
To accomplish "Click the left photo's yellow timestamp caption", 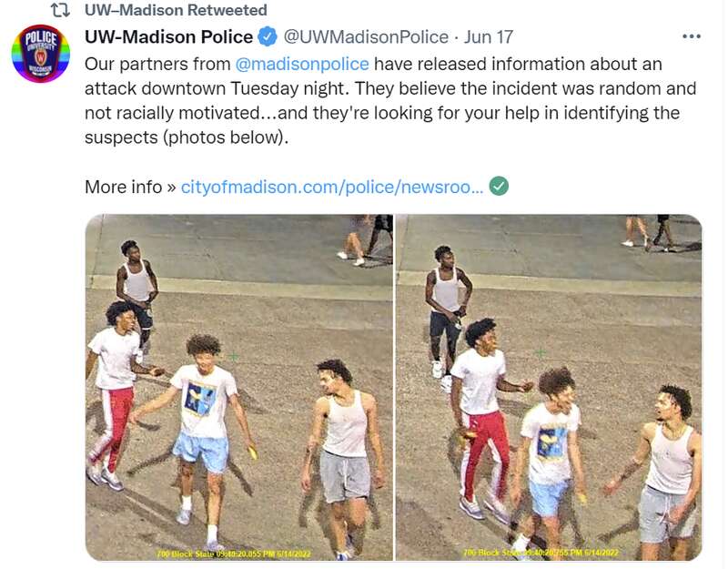I will (234, 554).
